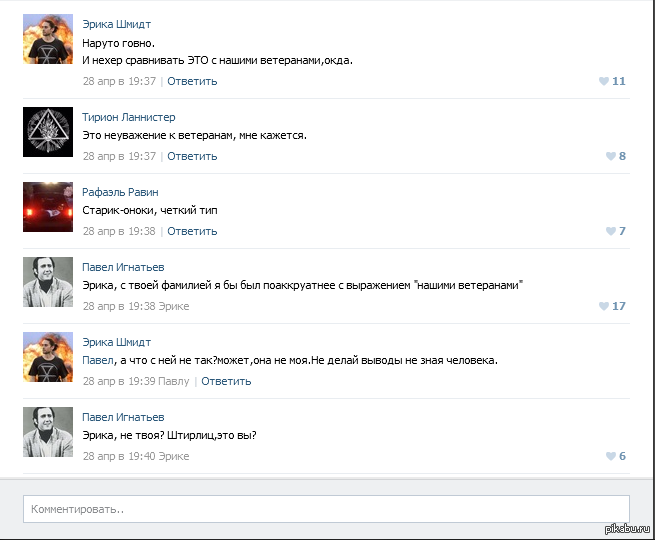Reply to Эрика Шмидт's first comment
Screen dimensions: 655x540
[192, 81]
